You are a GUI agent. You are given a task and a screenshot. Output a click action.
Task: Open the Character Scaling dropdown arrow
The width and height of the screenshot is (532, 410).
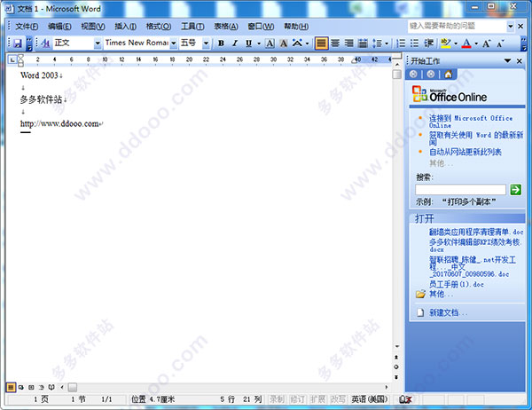pos(307,43)
